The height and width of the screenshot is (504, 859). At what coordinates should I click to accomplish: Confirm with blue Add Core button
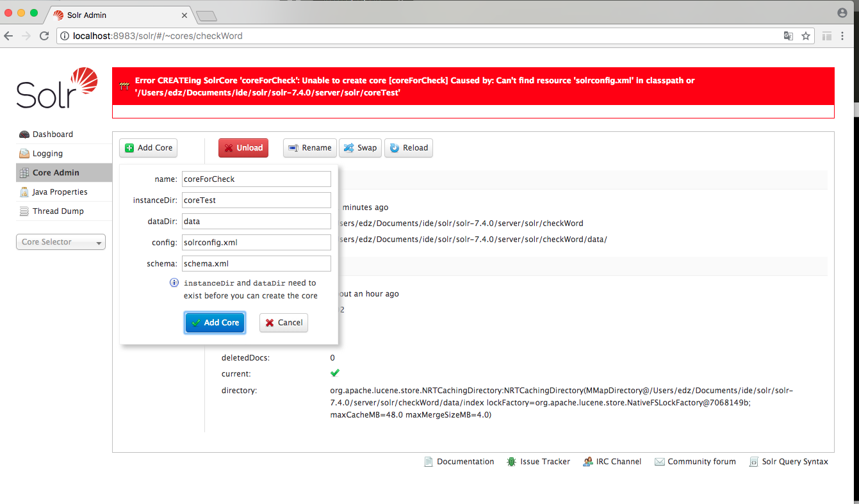pyautogui.click(x=215, y=323)
